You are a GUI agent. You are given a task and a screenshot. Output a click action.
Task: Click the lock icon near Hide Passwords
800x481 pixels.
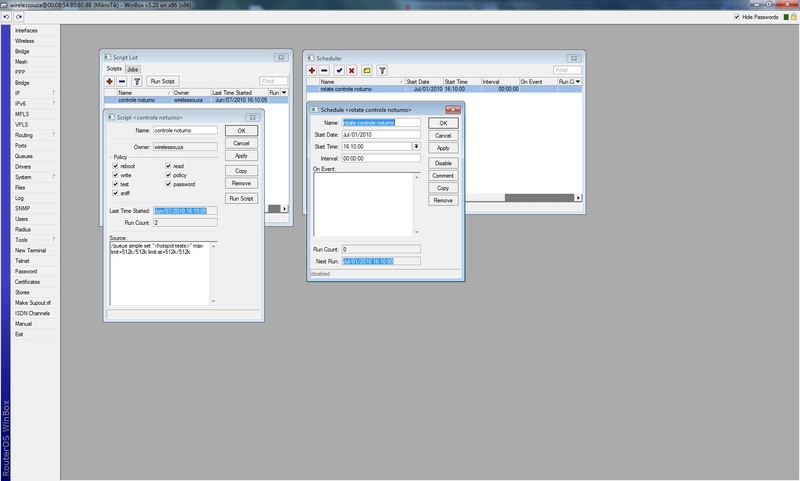click(794, 17)
